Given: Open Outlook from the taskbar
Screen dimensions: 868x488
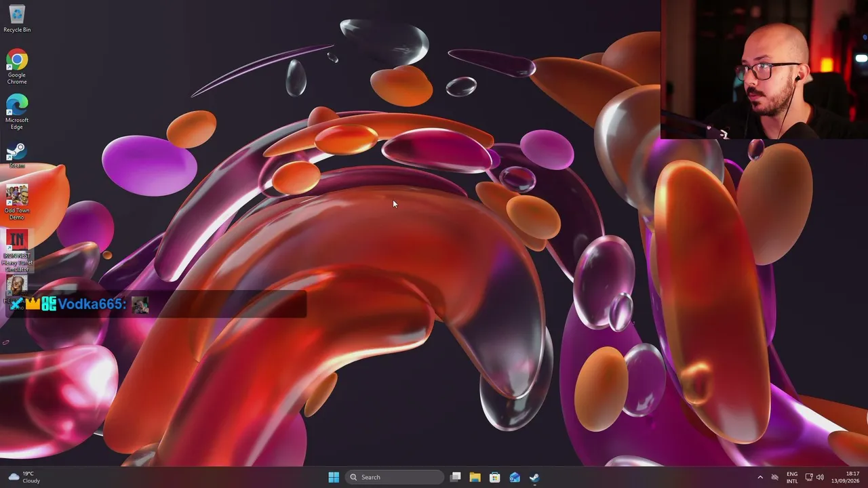Looking at the screenshot, I should tap(515, 477).
